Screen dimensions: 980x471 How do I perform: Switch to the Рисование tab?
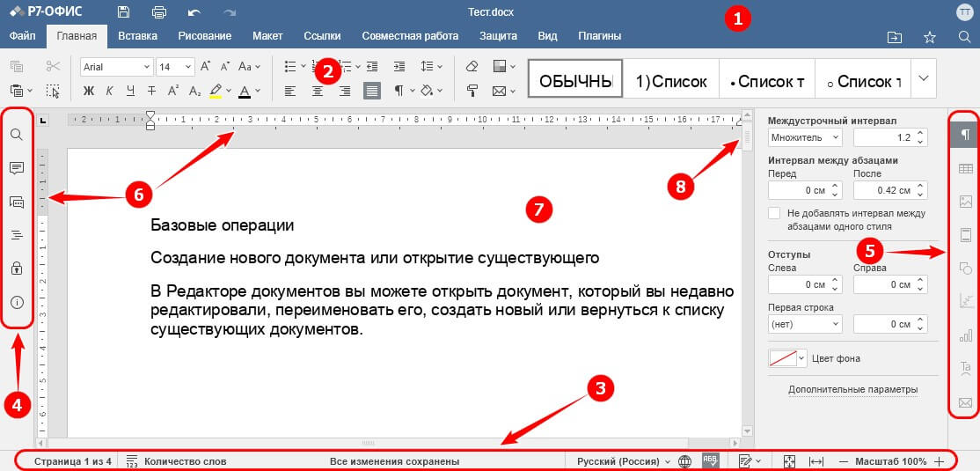tap(204, 36)
